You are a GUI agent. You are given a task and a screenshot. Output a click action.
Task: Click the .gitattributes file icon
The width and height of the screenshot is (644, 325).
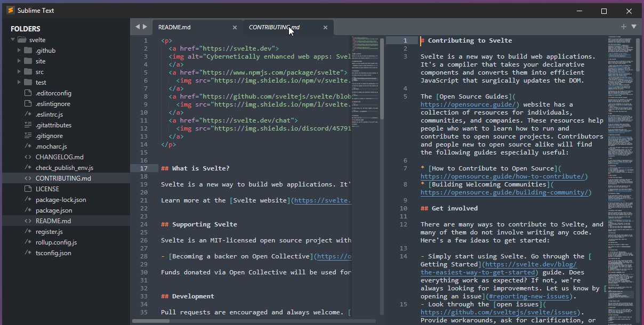[28, 125]
